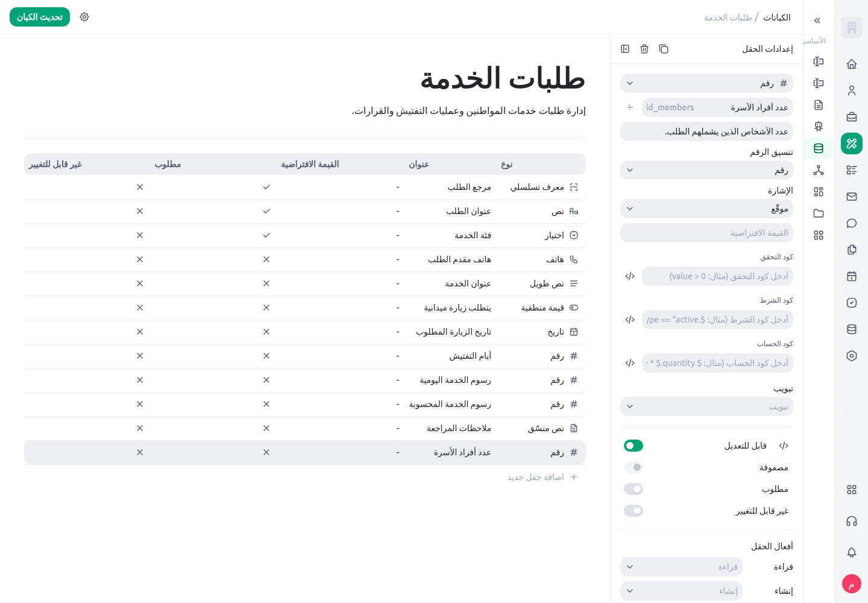The image size is (868, 603).
Task: Select the رسوم الخدمة المحسوبة row
Action: (x=305, y=404)
